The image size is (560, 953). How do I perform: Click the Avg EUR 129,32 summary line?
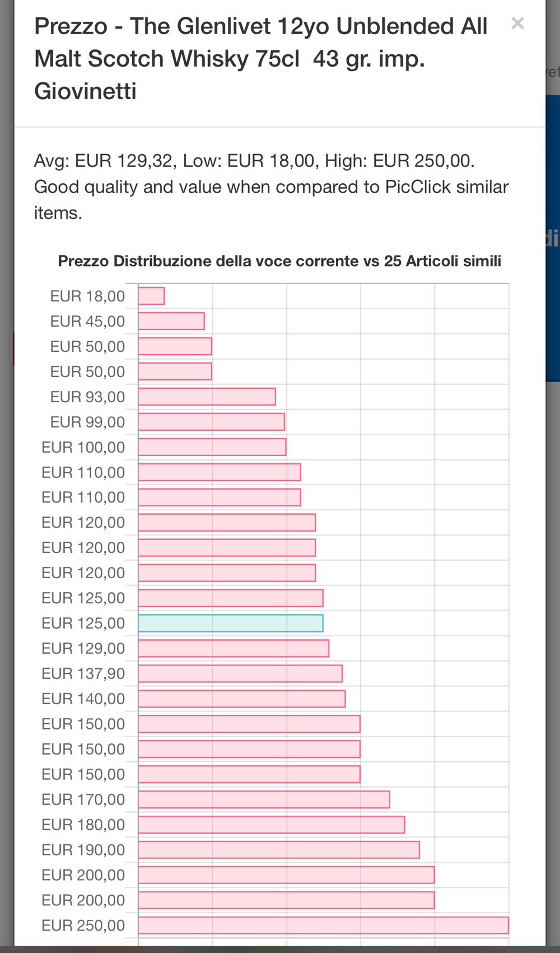[x=254, y=161]
